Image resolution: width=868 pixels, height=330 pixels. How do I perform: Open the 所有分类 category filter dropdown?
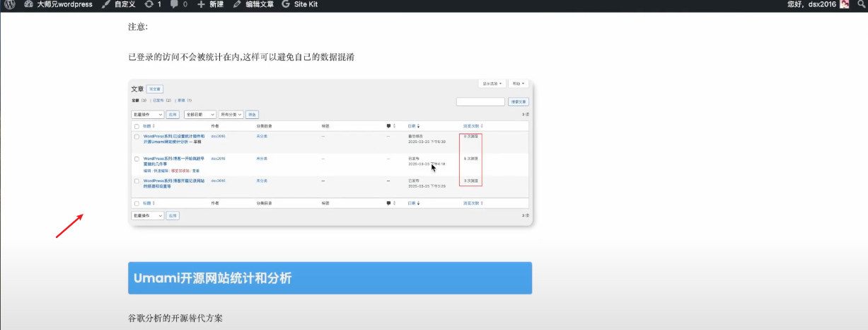pos(231,114)
